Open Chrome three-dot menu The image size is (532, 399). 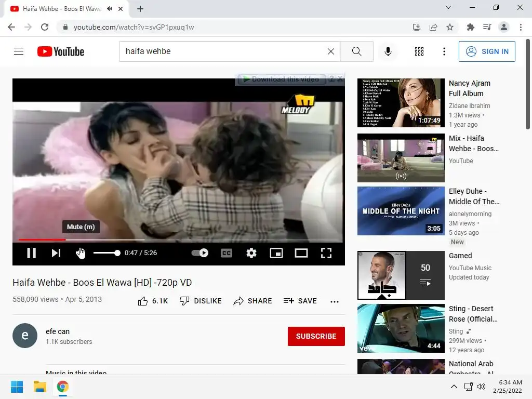coord(521,27)
